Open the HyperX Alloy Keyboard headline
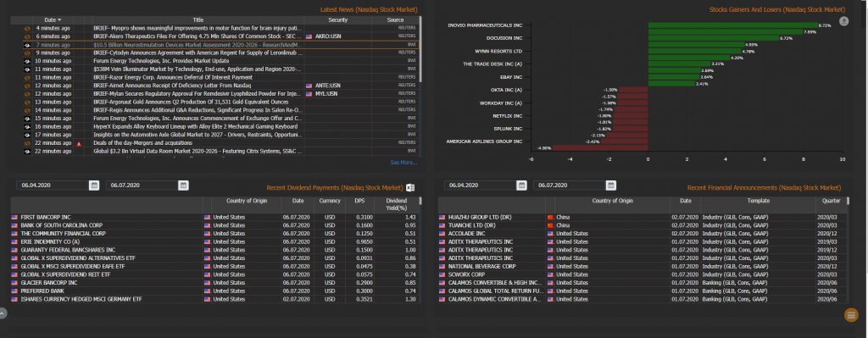Screen dimensions: 868x338 tap(196, 127)
